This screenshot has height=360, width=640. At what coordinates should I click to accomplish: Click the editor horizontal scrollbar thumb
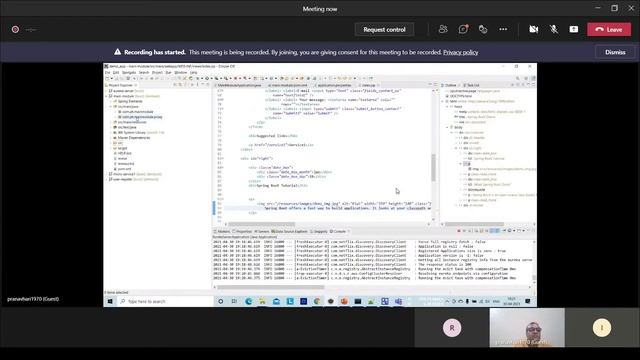(262, 224)
